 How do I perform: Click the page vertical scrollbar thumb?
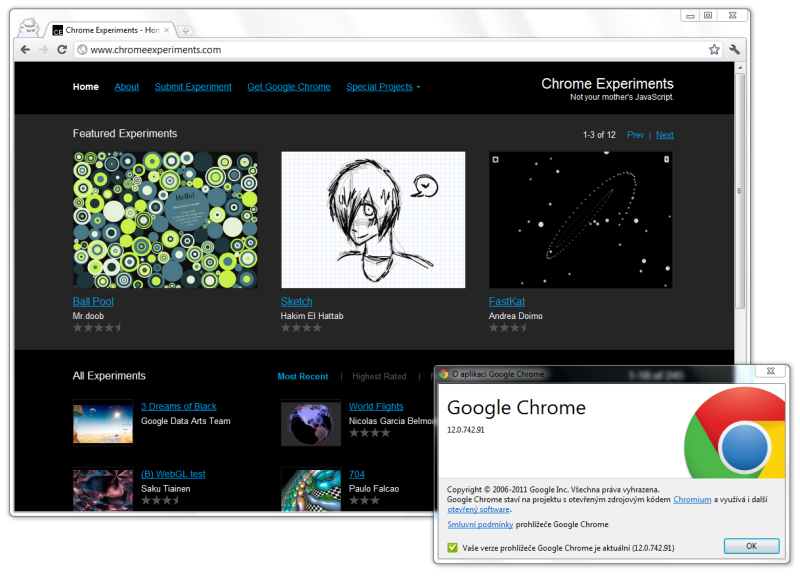coord(740,191)
